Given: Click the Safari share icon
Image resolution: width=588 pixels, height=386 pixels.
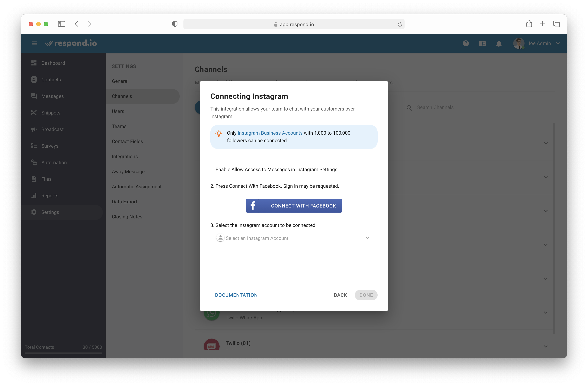Looking at the screenshot, I should (529, 24).
